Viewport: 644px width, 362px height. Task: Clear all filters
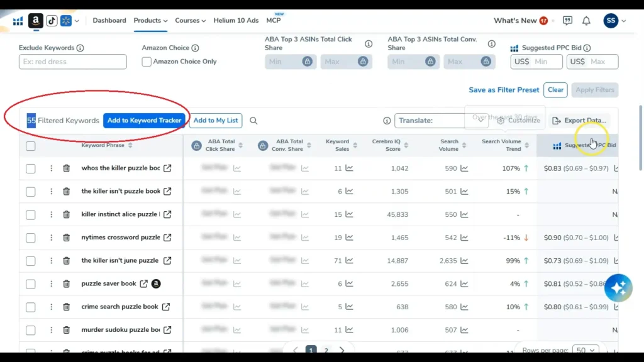pos(555,90)
